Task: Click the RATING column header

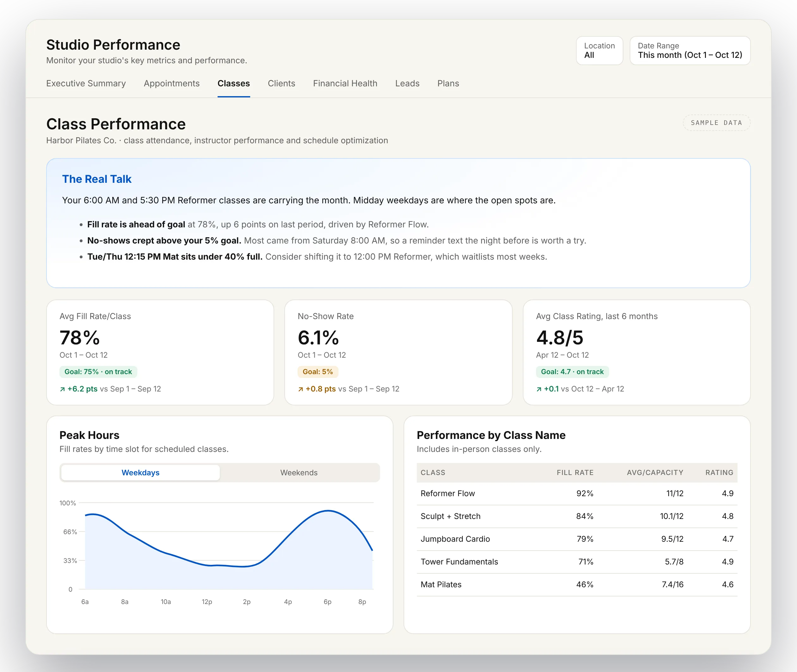Action: tap(719, 472)
